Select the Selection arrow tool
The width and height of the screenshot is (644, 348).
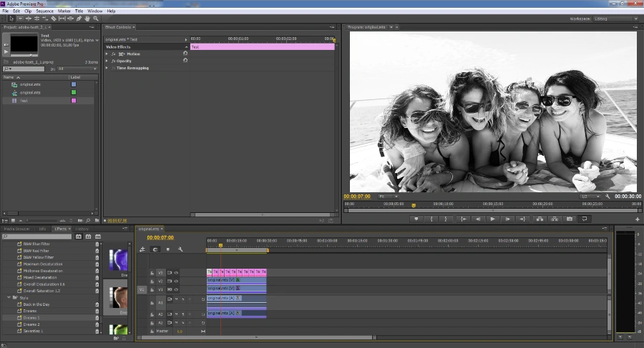(x=11, y=19)
